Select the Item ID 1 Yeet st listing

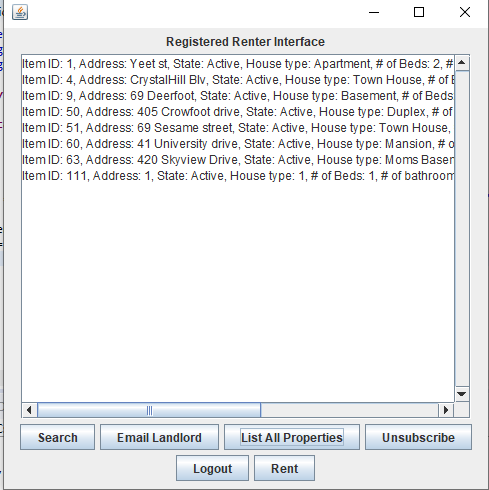tap(238, 64)
